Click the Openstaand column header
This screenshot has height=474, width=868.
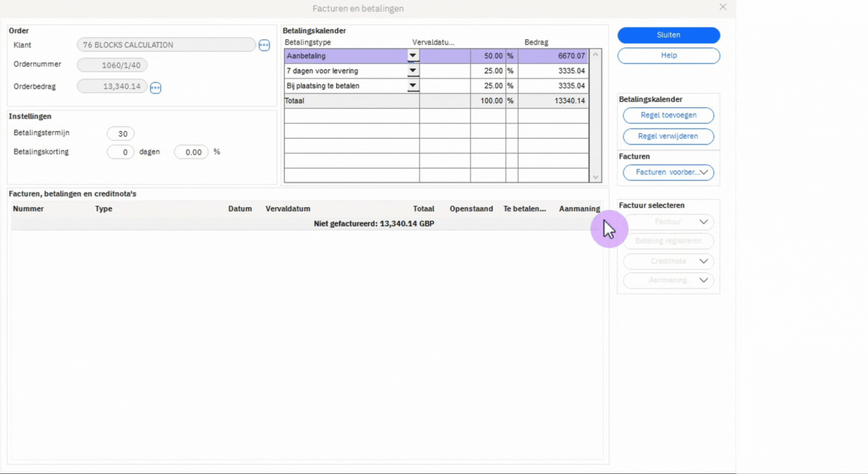[471, 209]
